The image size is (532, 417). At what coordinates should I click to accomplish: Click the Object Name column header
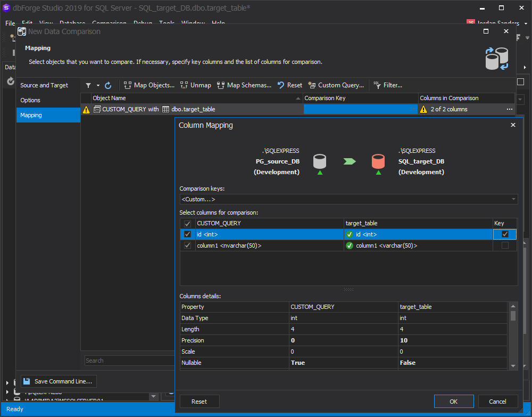click(197, 98)
